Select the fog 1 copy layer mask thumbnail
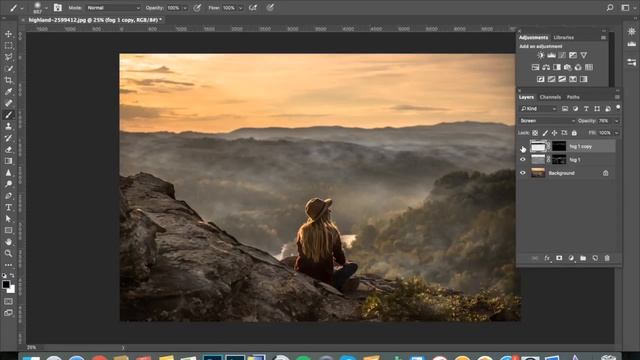Viewport: 640px width, 360px height. (559, 147)
